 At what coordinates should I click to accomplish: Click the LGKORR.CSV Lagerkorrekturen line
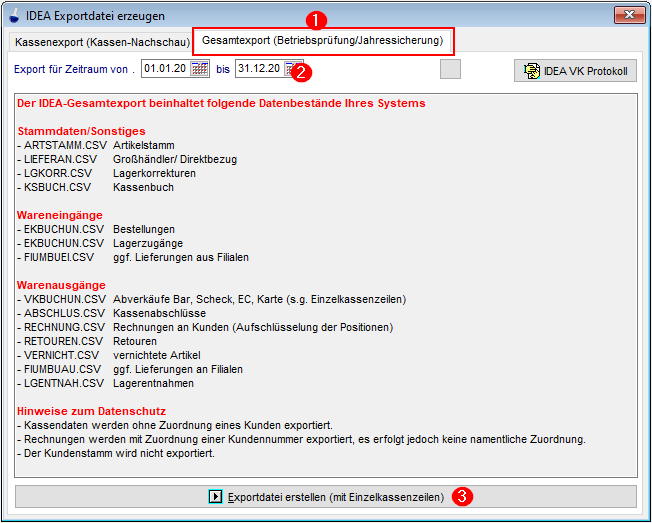pyautogui.click(x=106, y=173)
